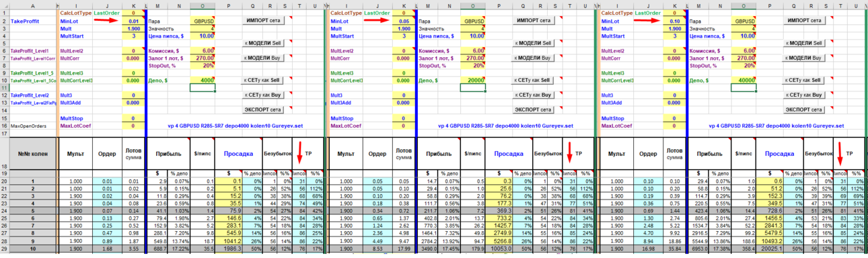Select the MinLot cell with value 0.10
The image size is (868, 258).
[x=674, y=21]
